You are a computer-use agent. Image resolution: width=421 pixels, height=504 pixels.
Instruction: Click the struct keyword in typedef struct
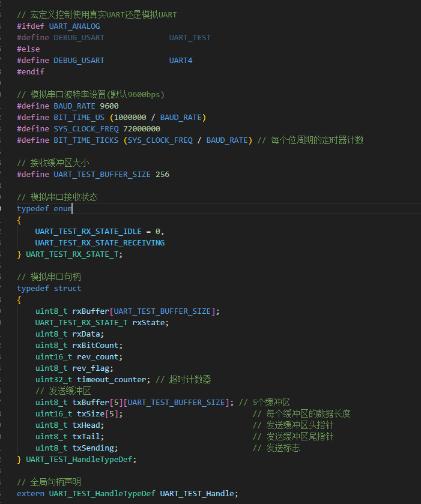coord(67,289)
